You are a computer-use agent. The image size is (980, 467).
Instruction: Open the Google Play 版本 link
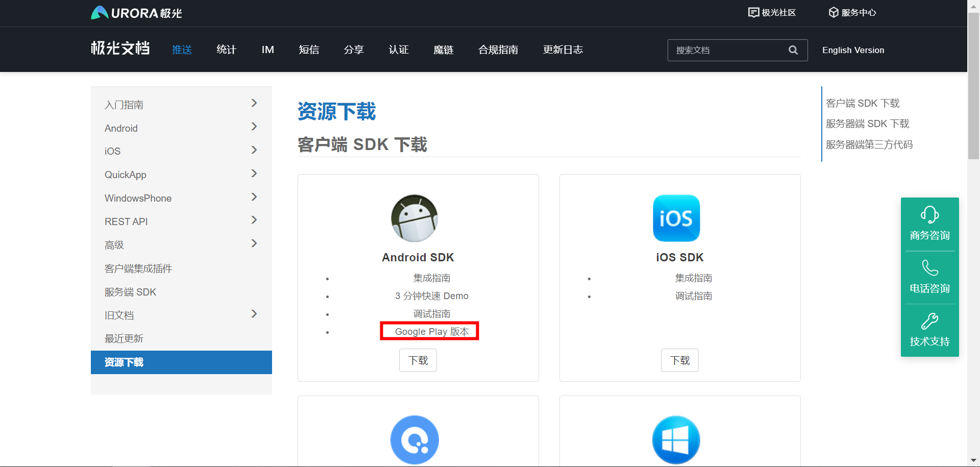click(x=431, y=332)
